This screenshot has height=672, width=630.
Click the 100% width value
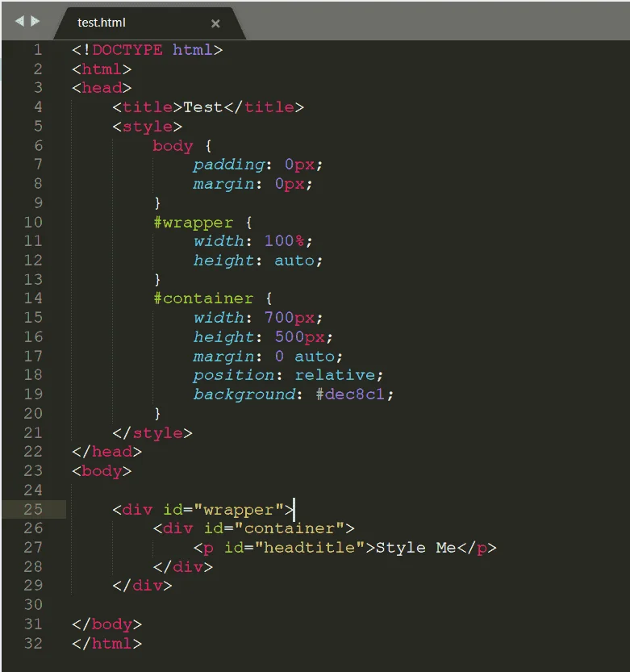pyautogui.click(x=284, y=241)
